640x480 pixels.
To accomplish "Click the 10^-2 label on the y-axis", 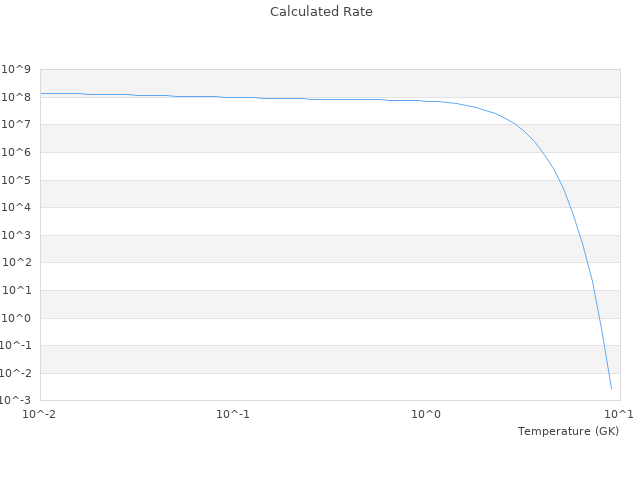I will click(x=15, y=373).
